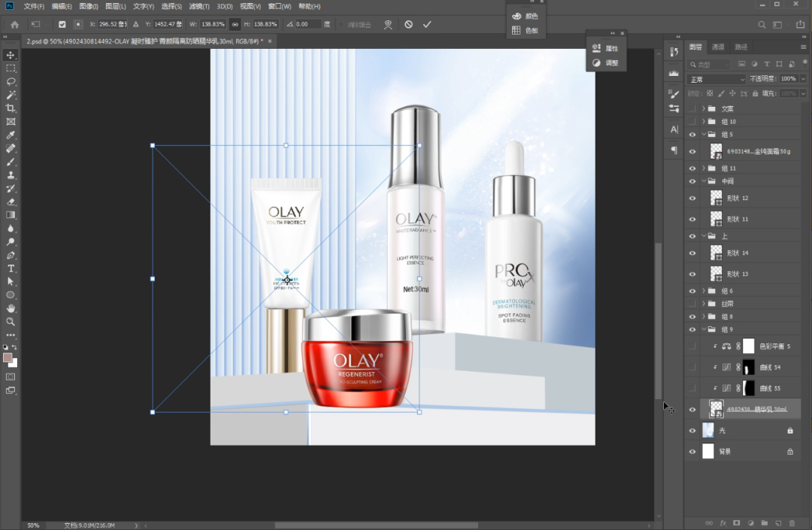The height and width of the screenshot is (530, 812).
Task: Switch to the 通道 channels tab
Action: pos(718,47)
